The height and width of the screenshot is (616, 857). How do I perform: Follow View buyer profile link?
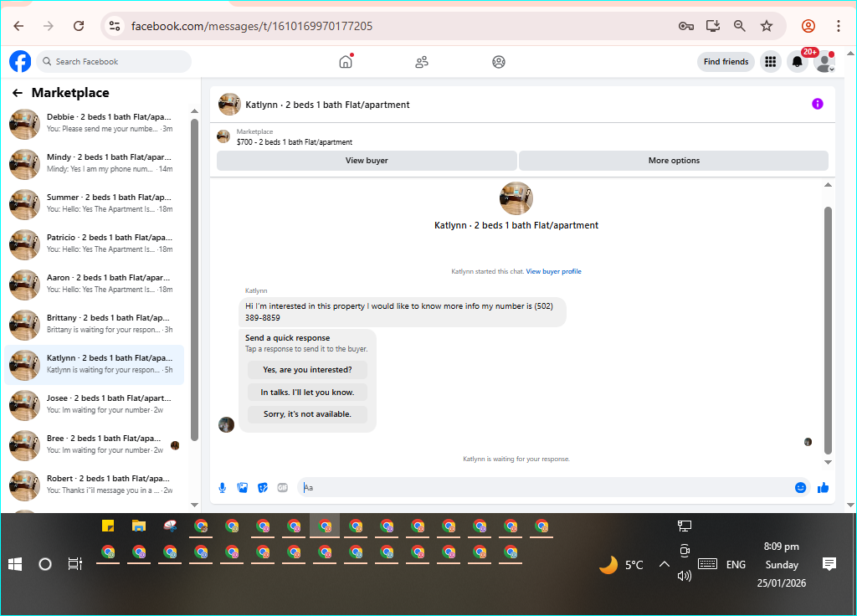coord(553,271)
